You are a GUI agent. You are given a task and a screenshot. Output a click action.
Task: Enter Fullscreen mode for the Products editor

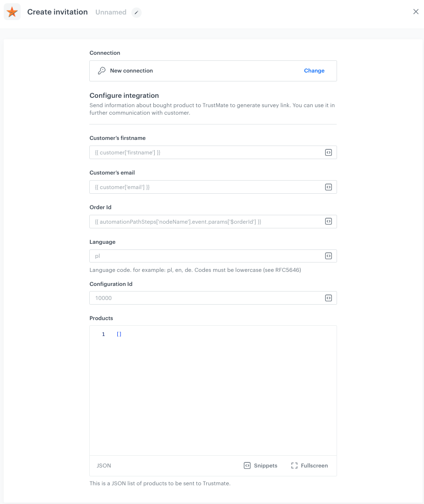(309, 465)
